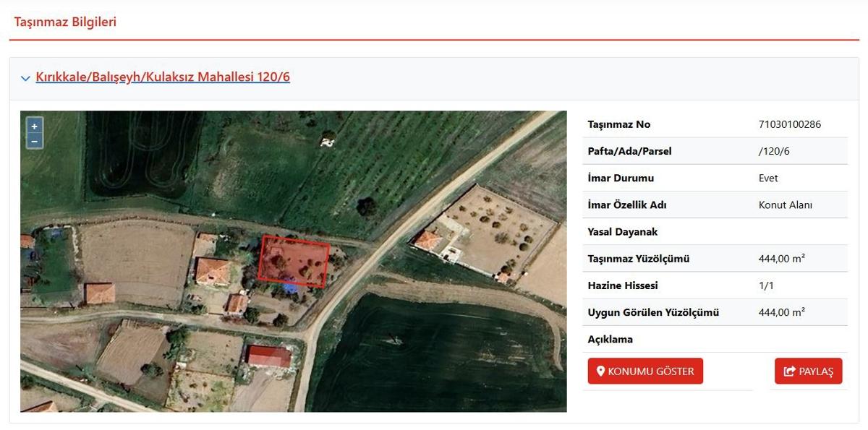Select the Hazine Hissesi value 1/1

[766, 285]
